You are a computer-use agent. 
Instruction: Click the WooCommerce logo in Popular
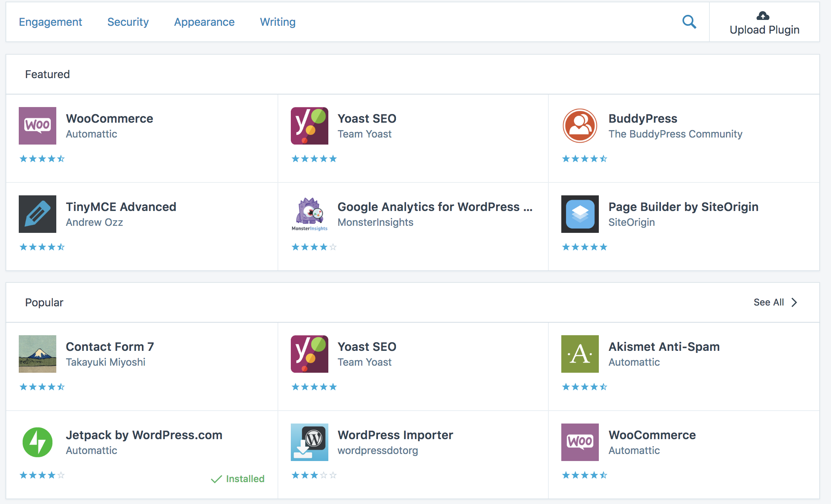coord(580,442)
